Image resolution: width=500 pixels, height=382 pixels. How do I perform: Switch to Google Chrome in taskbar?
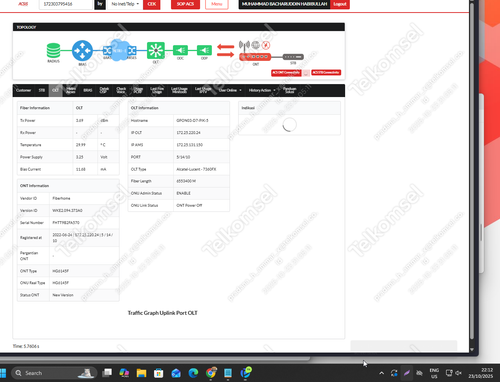211,372
